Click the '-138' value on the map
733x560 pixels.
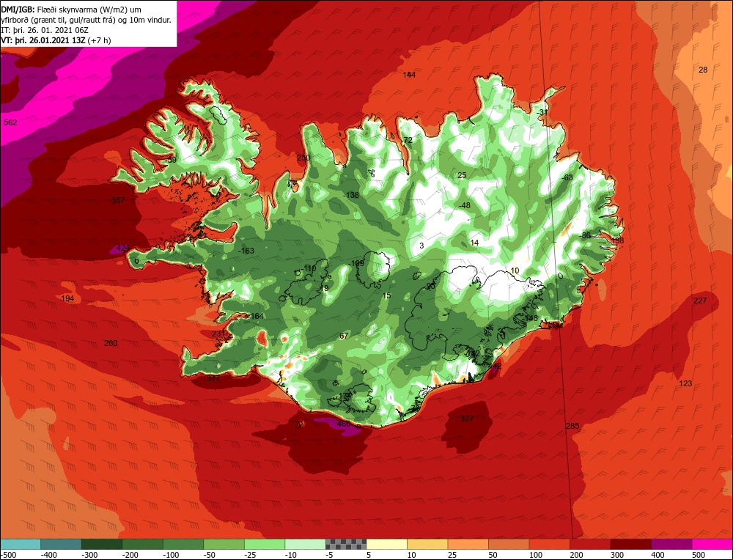(x=350, y=195)
